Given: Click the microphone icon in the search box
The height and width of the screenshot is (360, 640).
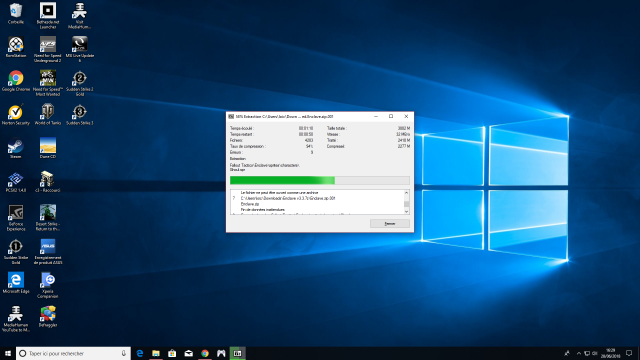Looking at the screenshot, I should click(x=124, y=353).
